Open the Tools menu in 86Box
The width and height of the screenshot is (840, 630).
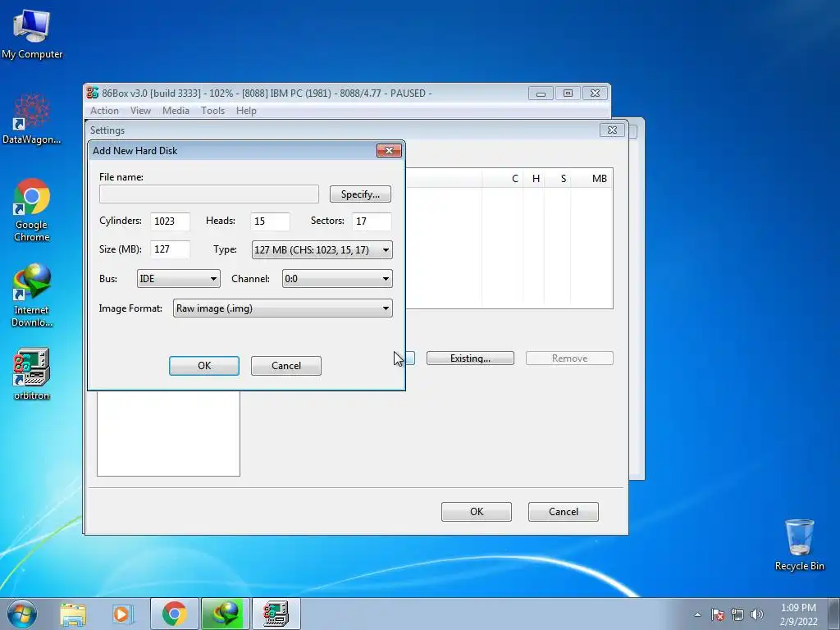click(x=212, y=111)
